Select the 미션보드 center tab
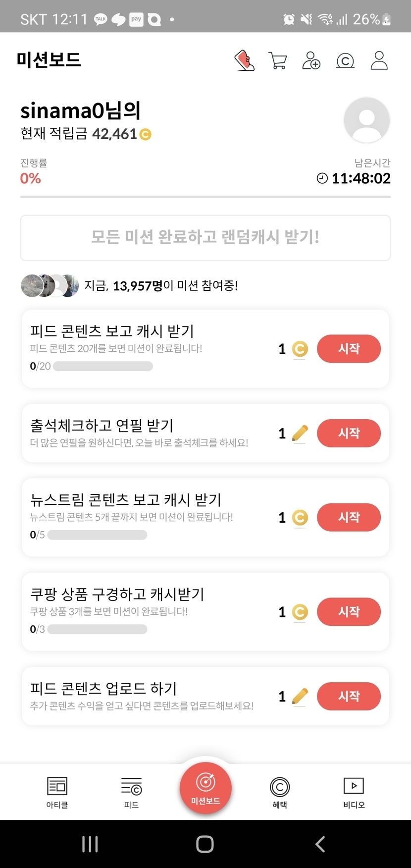This screenshot has height=868, width=411. pos(205,788)
